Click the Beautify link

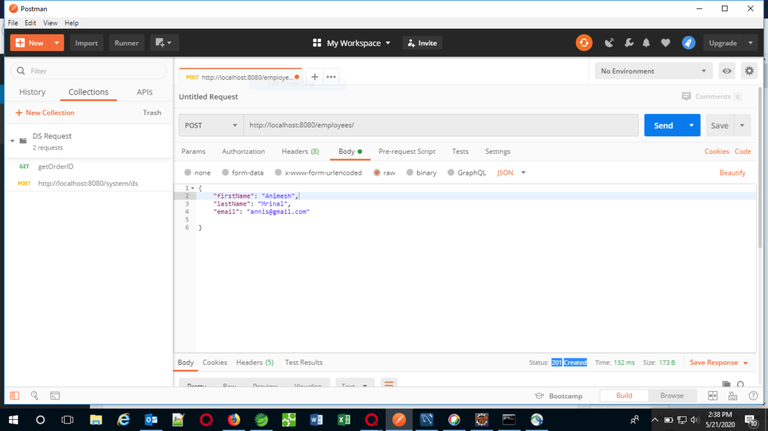[732, 172]
